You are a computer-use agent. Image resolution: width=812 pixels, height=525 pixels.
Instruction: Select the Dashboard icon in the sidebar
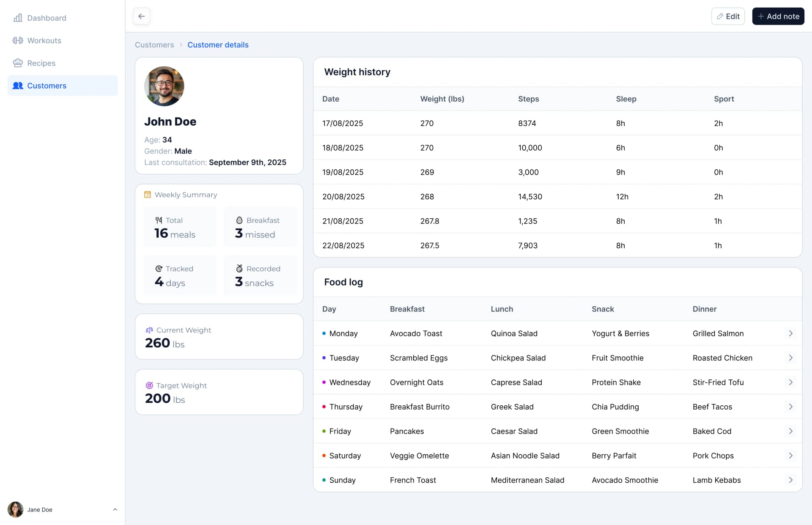17,18
